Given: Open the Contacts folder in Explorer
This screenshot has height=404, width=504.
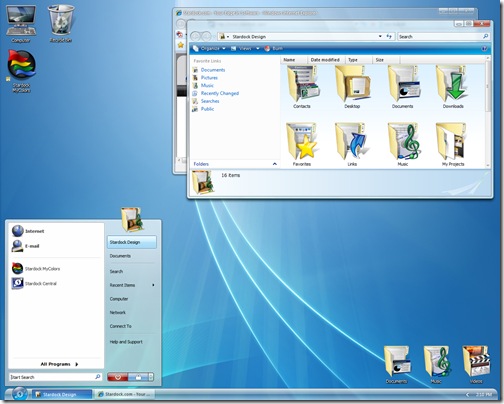Looking at the screenshot, I should [302, 87].
